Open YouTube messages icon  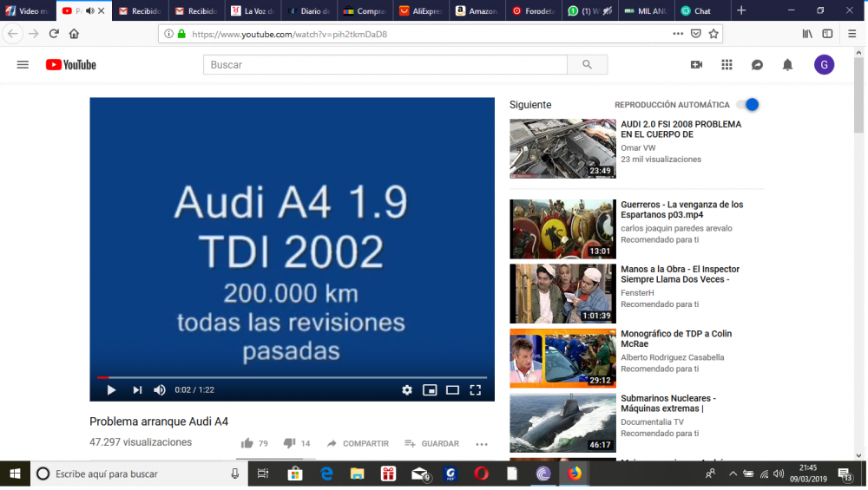(757, 65)
